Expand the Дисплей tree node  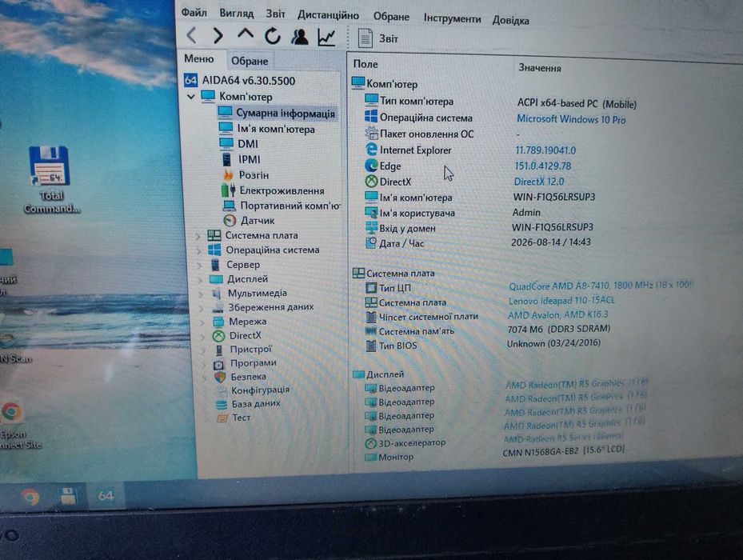coord(201,279)
